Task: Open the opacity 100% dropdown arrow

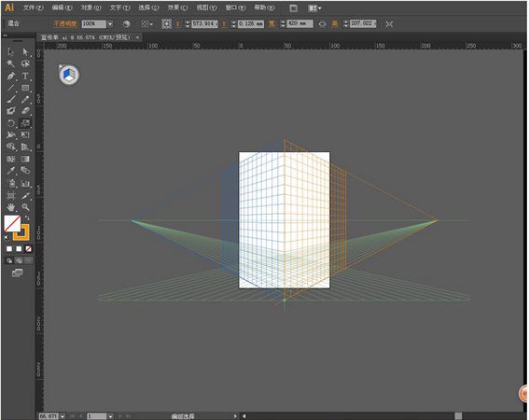Action: (110, 24)
